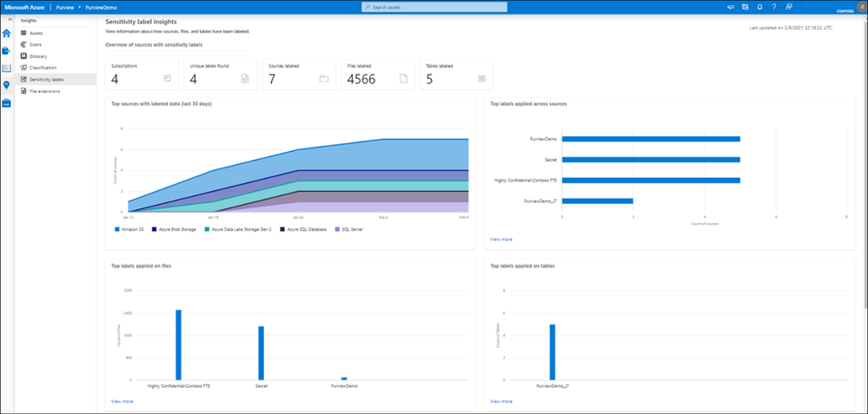
Task: Click the Subscriptions card icon
Action: tap(167, 79)
